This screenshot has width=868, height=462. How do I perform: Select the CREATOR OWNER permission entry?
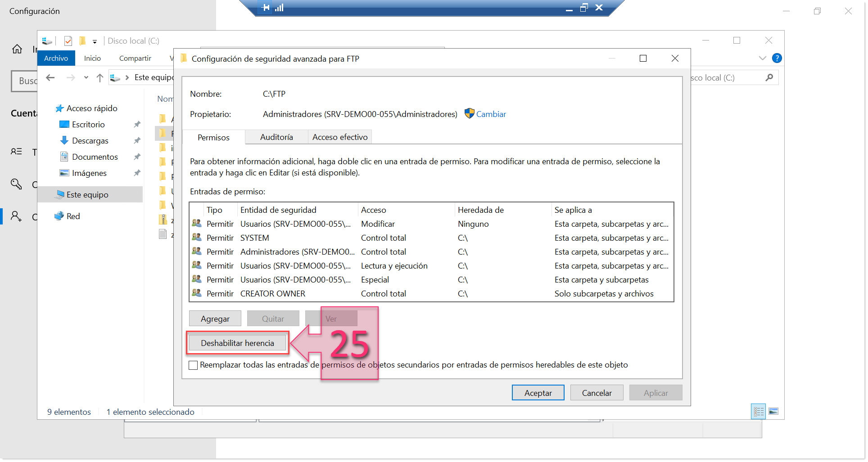click(272, 294)
